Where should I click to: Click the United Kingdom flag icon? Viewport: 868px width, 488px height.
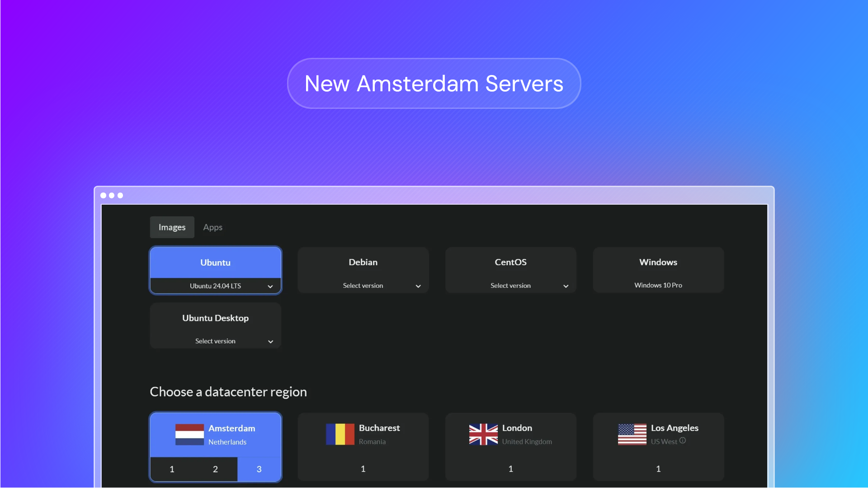pyautogui.click(x=483, y=434)
